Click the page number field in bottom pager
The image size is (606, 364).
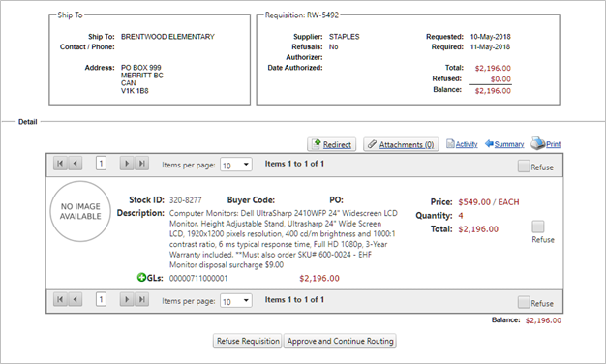101,299
